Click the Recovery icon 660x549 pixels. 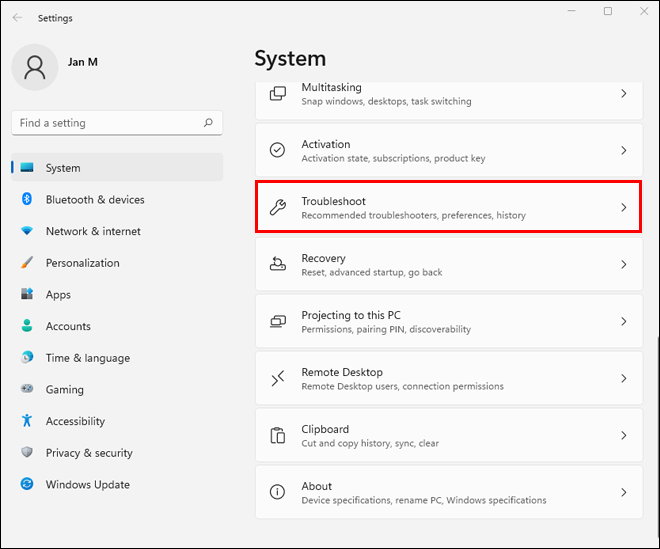pos(279,264)
